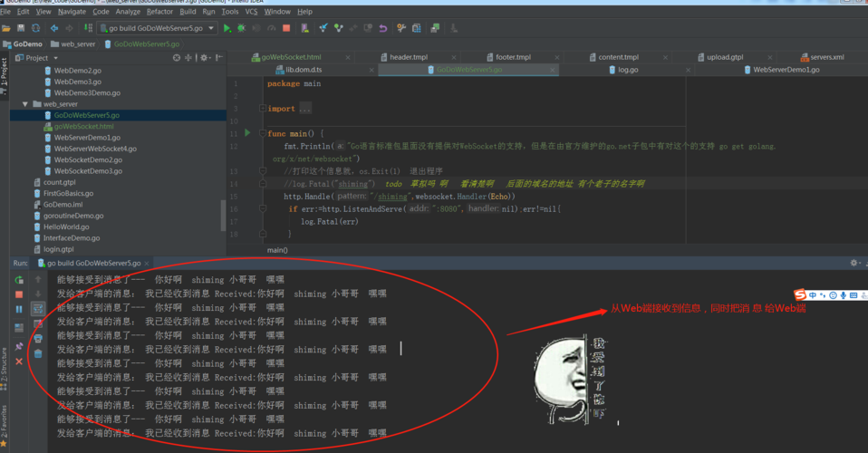Toggle soft-wrap in Run console
Image resolution: width=868 pixels, height=453 pixels.
pyautogui.click(x=38, y=308)
